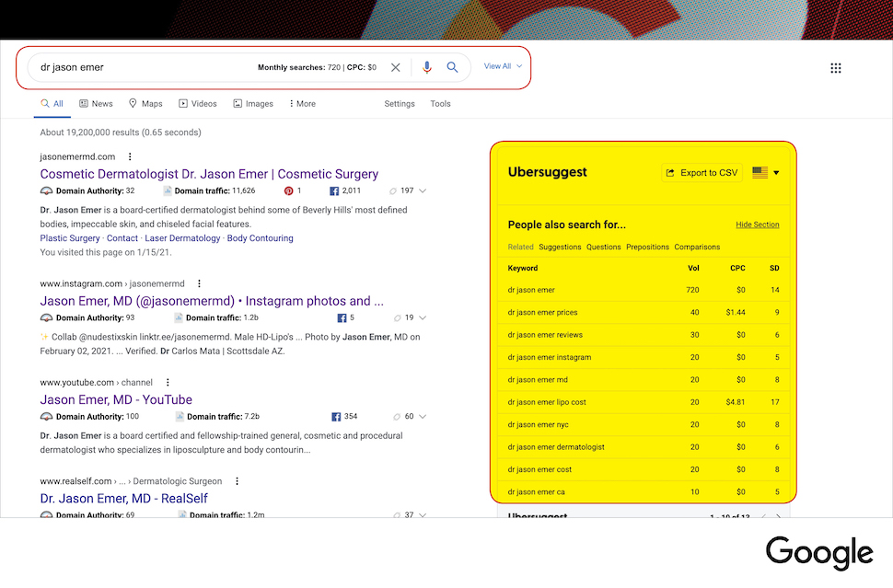Switch to the Images tab
893x588 pixels.
pyautogui.click(x=253, y=104)
